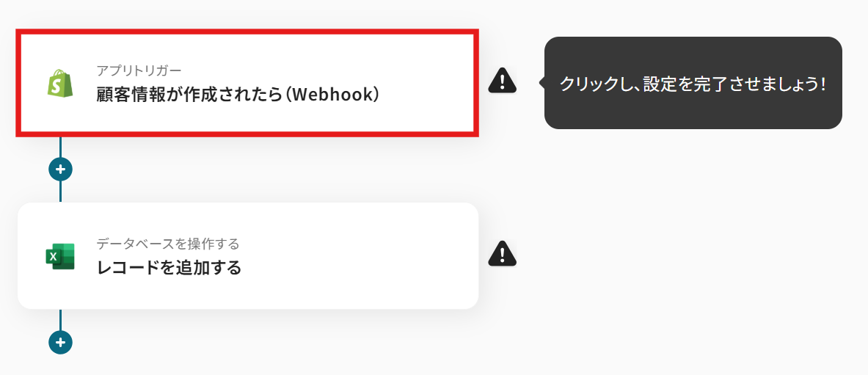This screenshot has width=868, height=375.
Task: Select the レコードを追加する title text
Action: point(169,268)
